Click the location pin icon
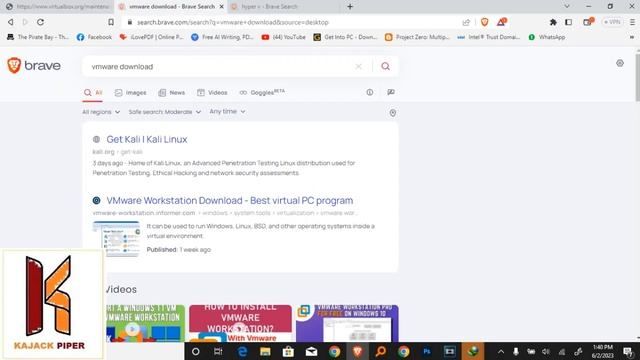 point(393,113)
